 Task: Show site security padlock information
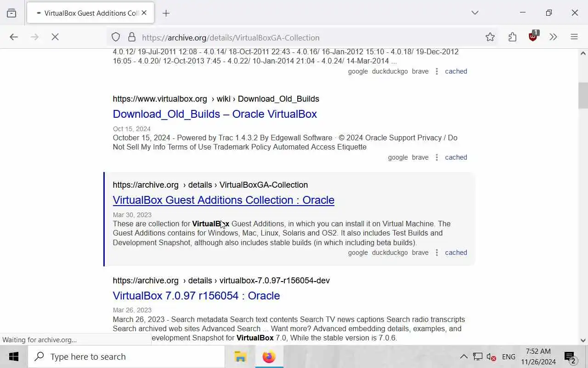(x=132, y=37)
